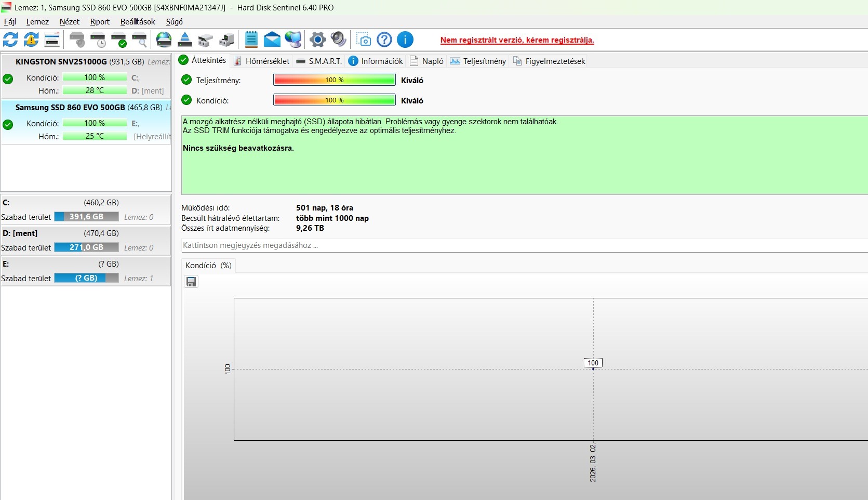Screen dimensions: 868x500
Task: Click the refresh icon with warning triangle
Action: point(31,40)
